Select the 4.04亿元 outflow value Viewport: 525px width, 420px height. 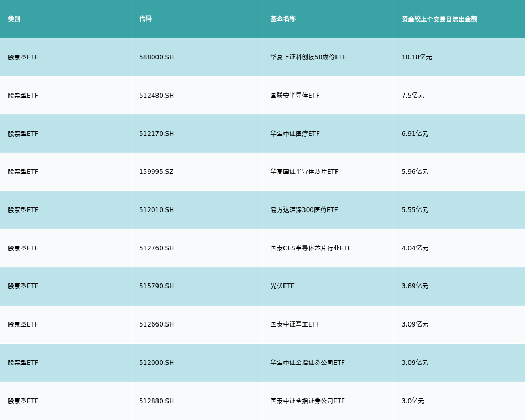click(415, 248)
